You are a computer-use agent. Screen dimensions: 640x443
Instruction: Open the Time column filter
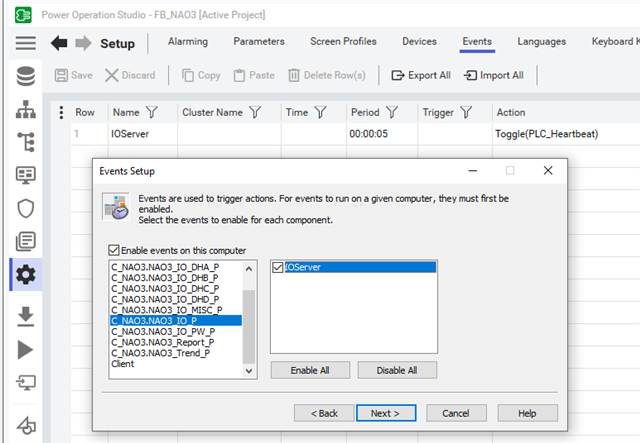tap(320, 112)
